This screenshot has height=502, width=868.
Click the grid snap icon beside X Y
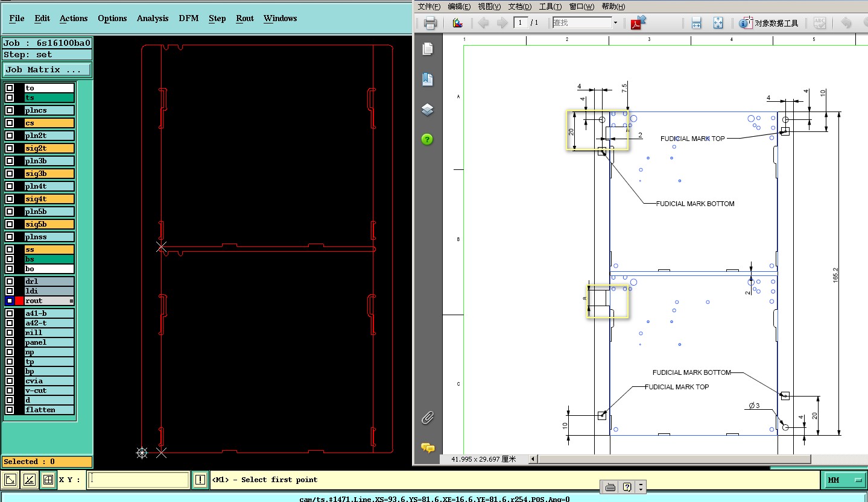pos(48,480)
